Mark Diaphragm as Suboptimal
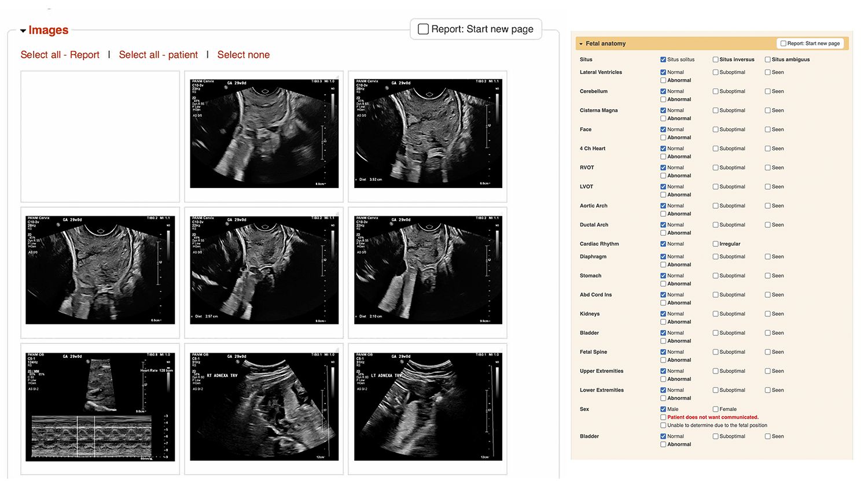The width and height of the screenshot is (868, 488). click(x=715, y=257)
